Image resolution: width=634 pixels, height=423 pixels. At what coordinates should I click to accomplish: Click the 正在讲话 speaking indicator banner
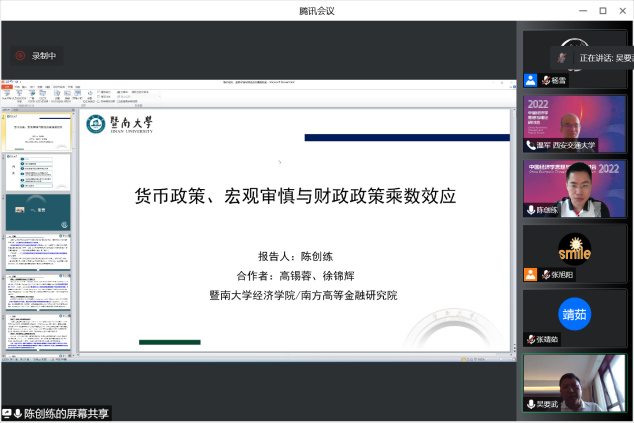598,58
